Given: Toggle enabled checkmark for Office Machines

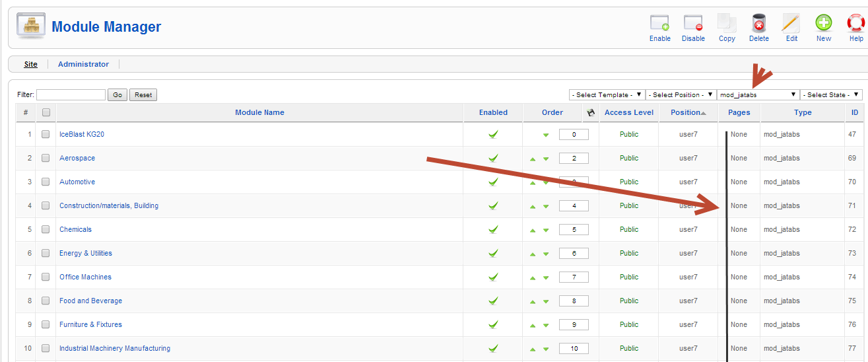Looking at the screenshot, I should point(493,277).
